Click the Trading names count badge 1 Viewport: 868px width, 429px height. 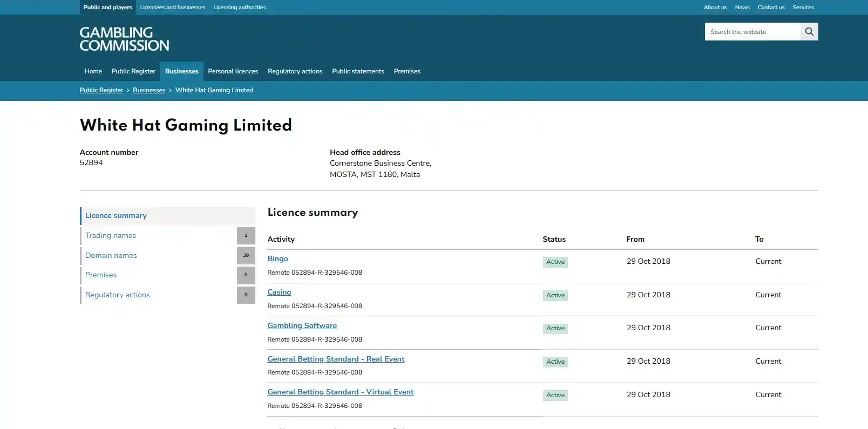tap(246, 236)
